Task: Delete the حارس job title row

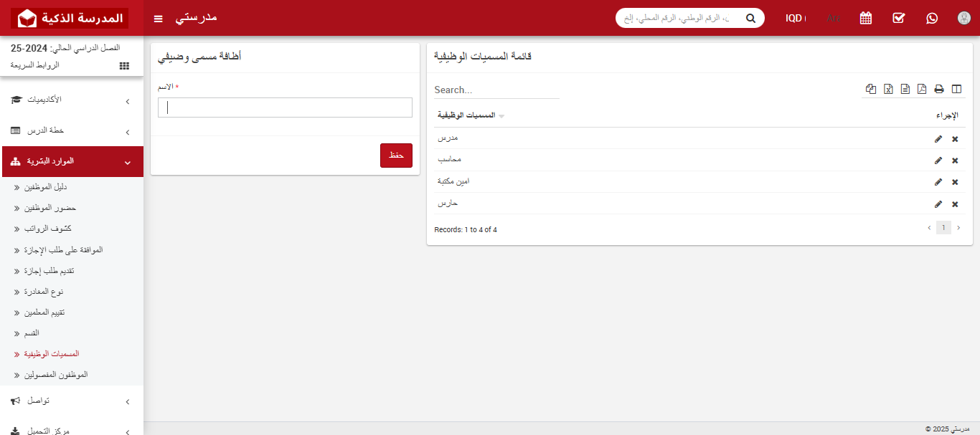Action: click(955, 204)
